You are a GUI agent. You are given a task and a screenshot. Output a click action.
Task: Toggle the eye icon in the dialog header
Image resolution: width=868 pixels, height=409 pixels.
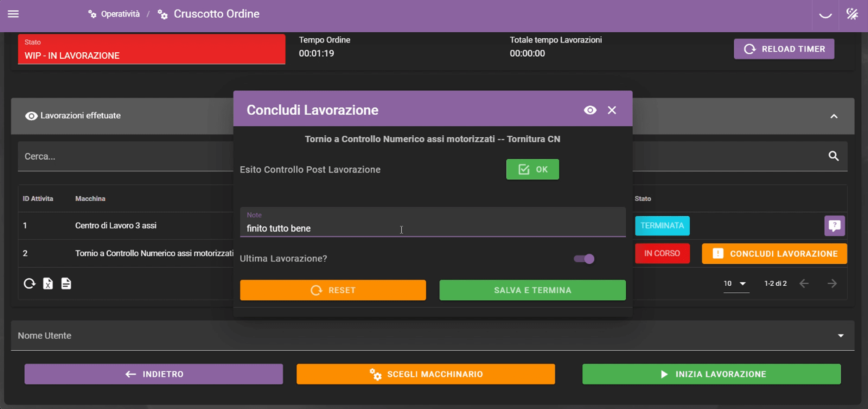pyautogui.click(x=590, y=110)
